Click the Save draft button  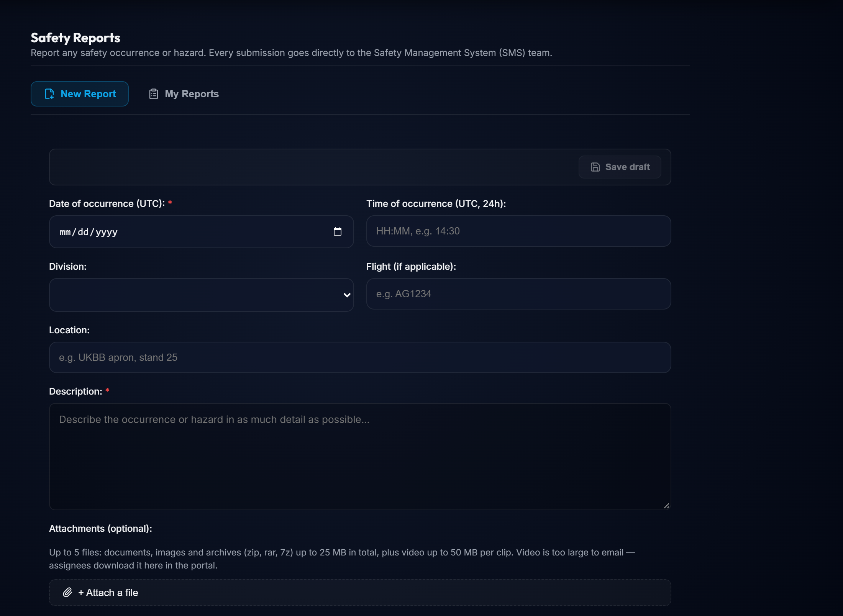620,167
